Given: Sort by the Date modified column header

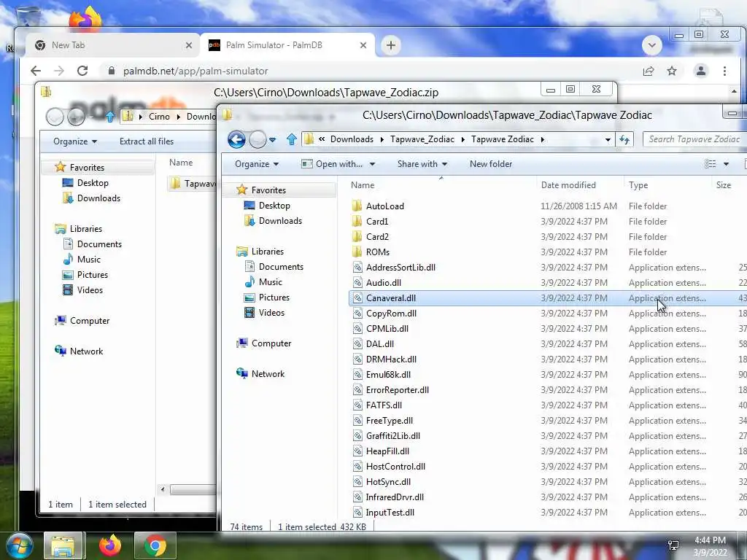Looking at the screenshot, I should 579,185.
